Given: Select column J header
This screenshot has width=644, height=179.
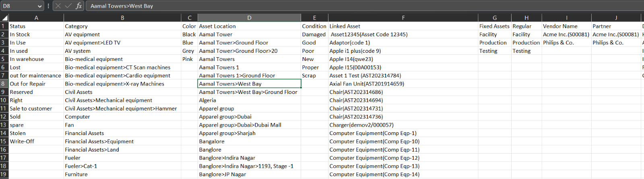Looking at the screenshot, I should [x=616, y=18].
